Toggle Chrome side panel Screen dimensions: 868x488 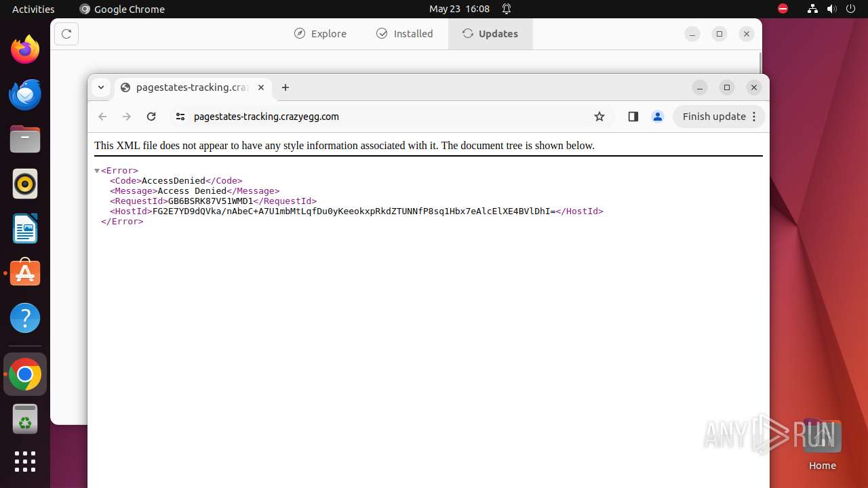(633, 117)
